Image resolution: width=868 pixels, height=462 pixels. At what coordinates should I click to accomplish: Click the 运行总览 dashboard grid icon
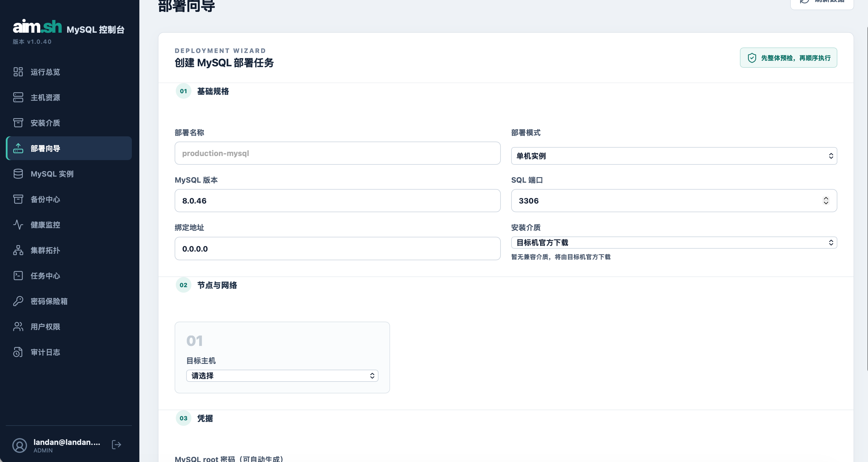pos(18,72)
